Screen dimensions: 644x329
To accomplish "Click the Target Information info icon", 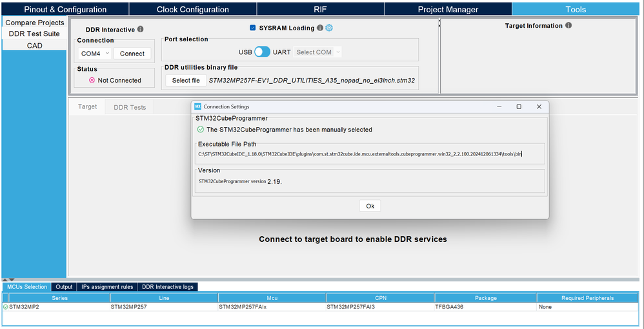I will click(x=569, y=25).
